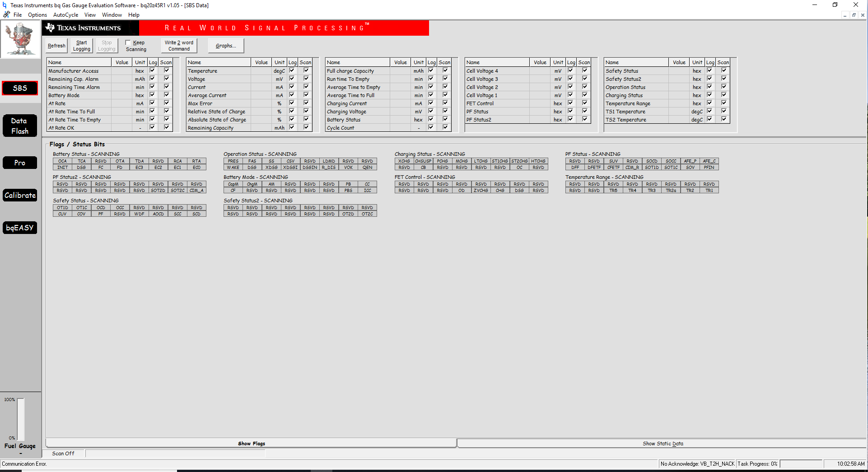This screenshot has width=868, height=472.
Task: Click the Remaining Capacity value cell
Action: pyautogui.click(x=261, y=128)
